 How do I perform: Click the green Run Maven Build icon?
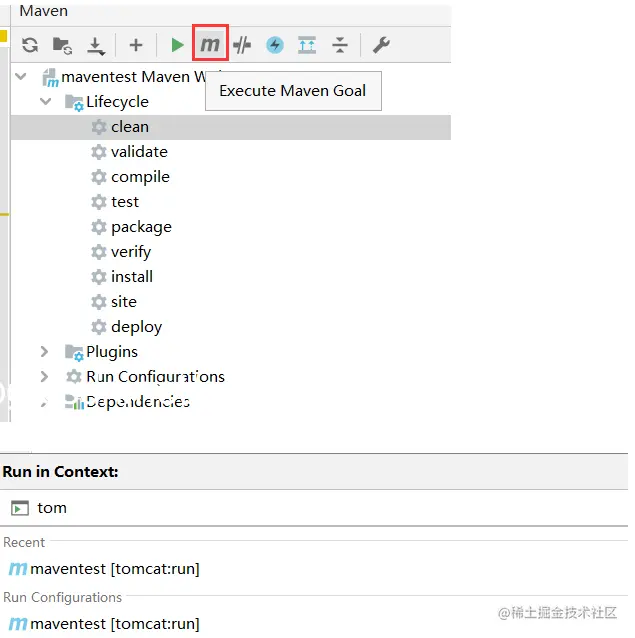pos(177,45)
